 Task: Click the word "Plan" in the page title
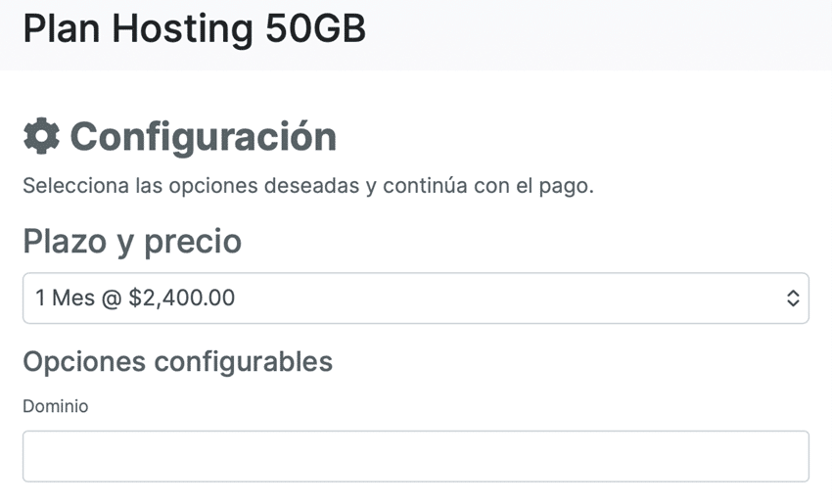coord(61,29)
